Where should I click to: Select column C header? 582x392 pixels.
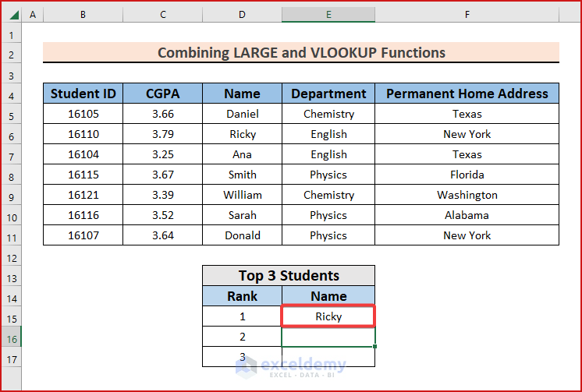(x=162, y=15)
